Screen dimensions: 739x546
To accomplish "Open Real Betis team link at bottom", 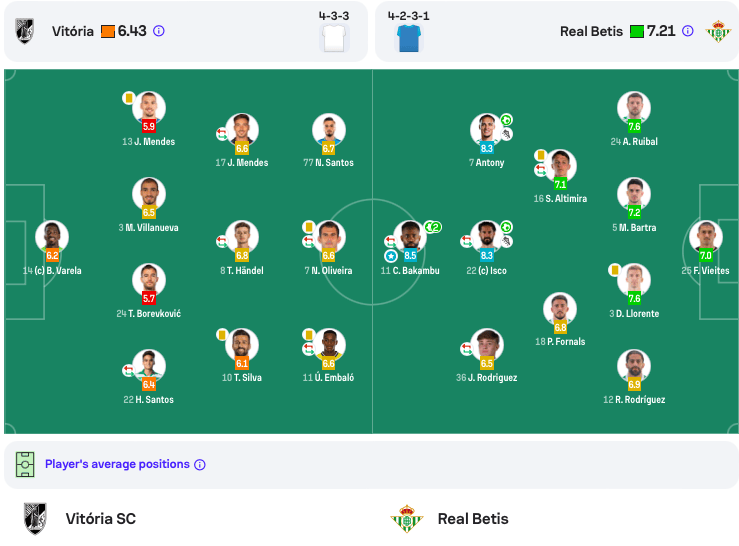I will (x=473, y=519).
